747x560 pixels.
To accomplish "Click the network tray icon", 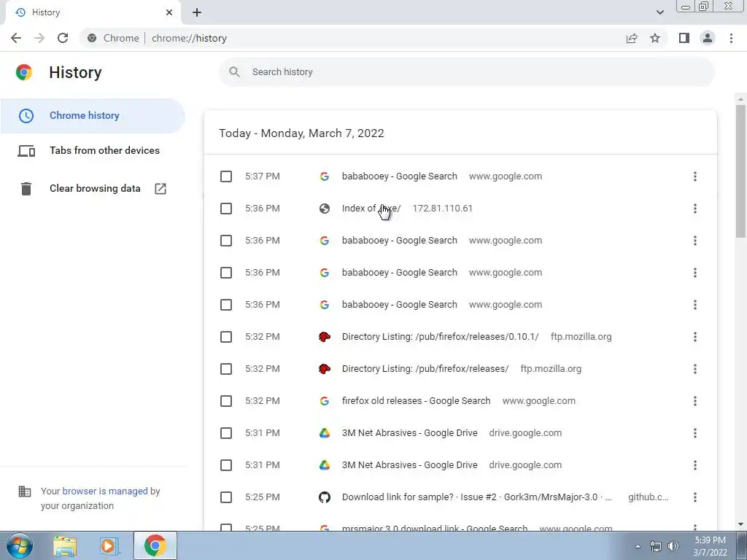I will pos(656,546).
